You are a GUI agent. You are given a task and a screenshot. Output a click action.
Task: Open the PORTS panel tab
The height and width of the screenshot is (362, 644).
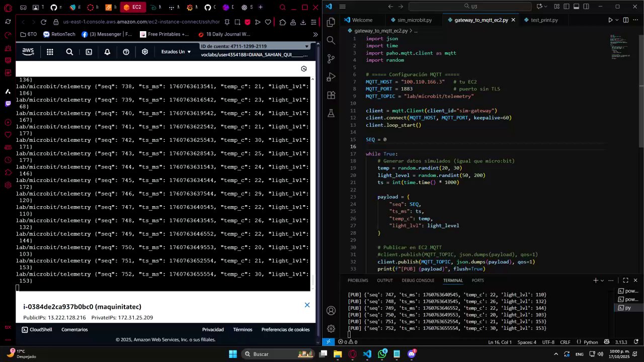[478, 281]
